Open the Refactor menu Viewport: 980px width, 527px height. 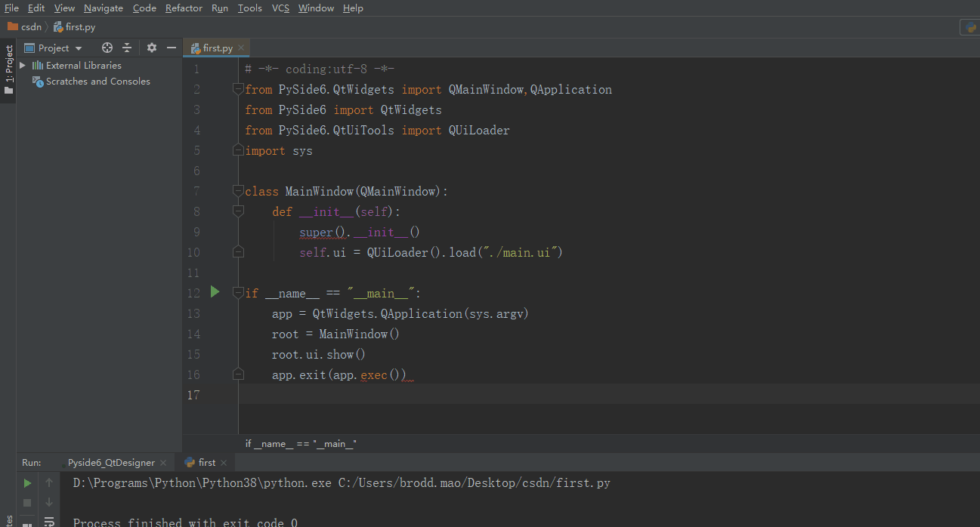click(x=184, y=8)
